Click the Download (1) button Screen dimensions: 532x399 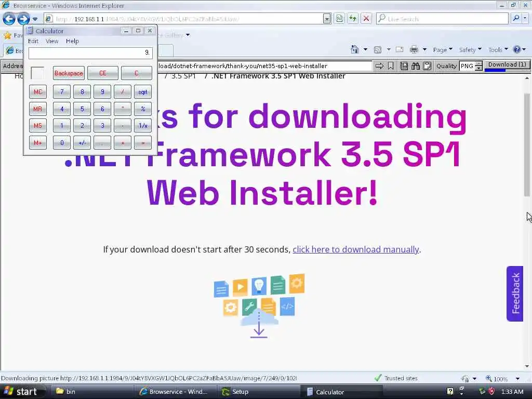coord(507,65)
